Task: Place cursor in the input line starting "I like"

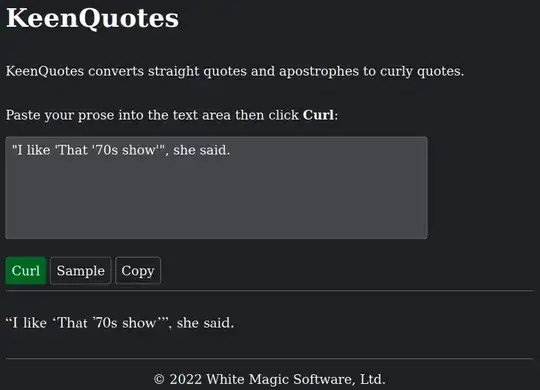Action: click(121, 150)
